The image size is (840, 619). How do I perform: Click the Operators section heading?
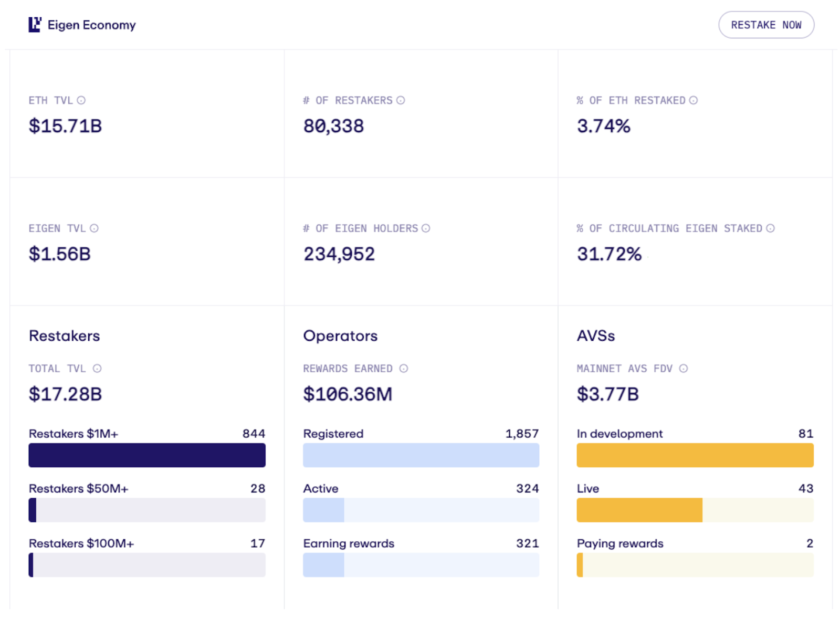(x=340, y=336)
